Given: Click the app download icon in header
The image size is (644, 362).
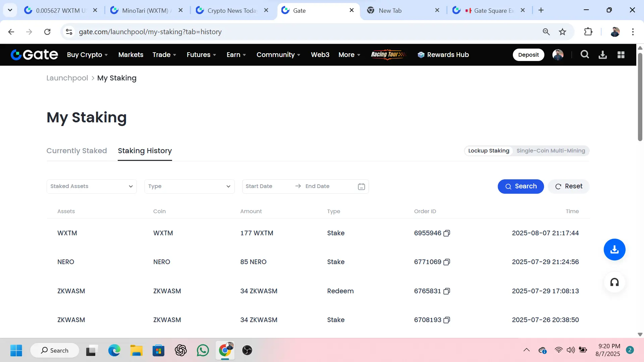Looking at the screenshot, I should [603, 55].
